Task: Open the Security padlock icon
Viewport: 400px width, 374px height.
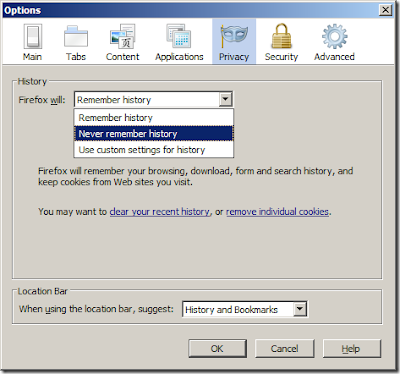Action: coord(281,36)
